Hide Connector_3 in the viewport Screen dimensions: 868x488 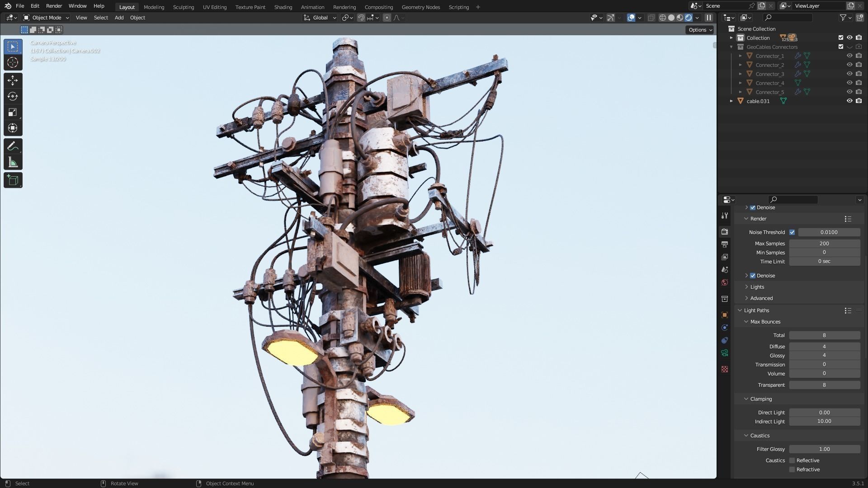click(x=849, y=74)
